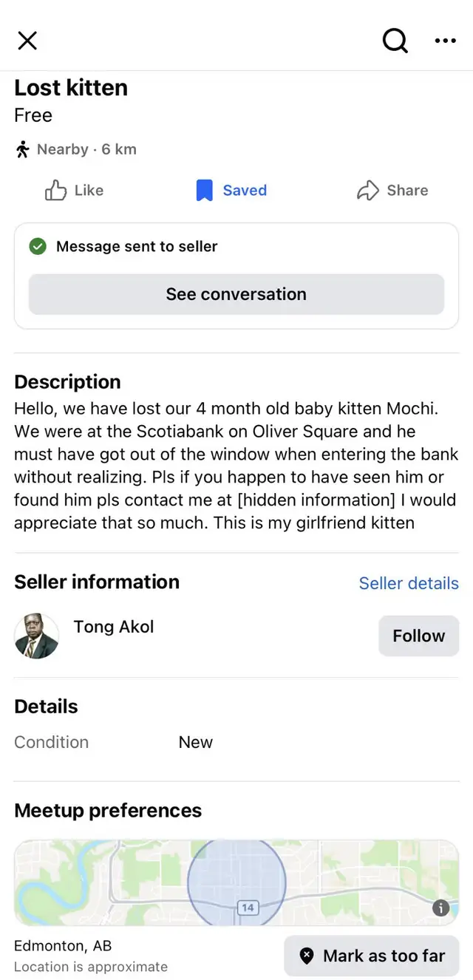The width and height of the screenshot is (473, 980).
Task: Click the green message sent checkmark
Action: pyautogui.click(x=38, y=247)
